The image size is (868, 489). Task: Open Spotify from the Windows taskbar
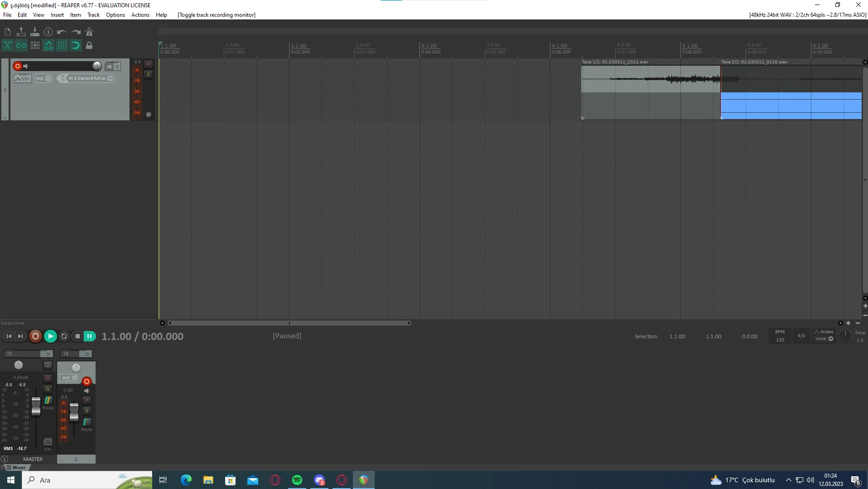pos(297,480)
